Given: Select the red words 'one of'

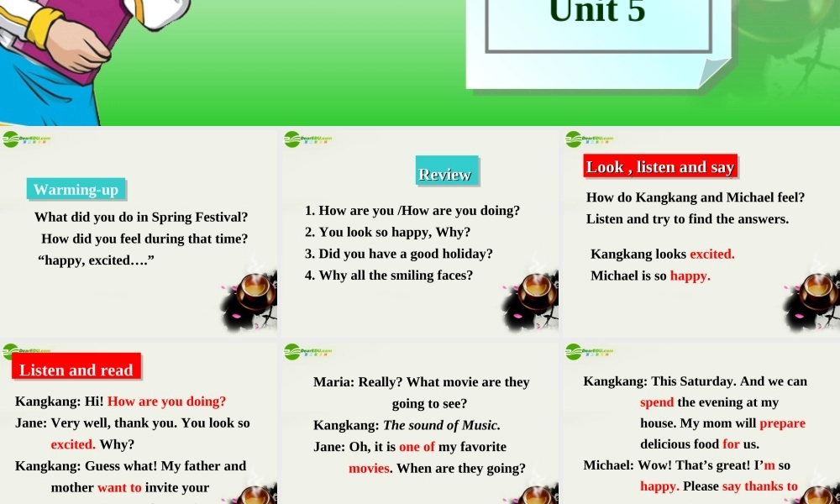Looking at the screenshot, I should (x=417, y=446).
